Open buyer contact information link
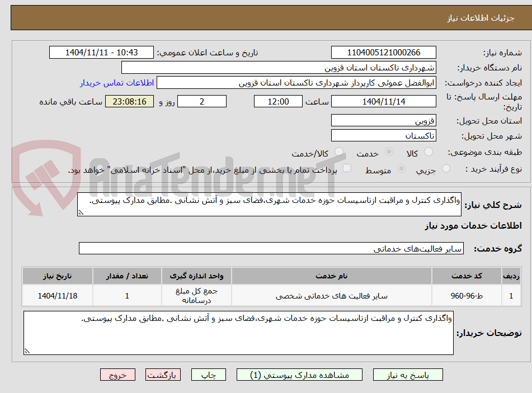The height and width of the screenshot is (393, 532). click(x=117, y=83)
